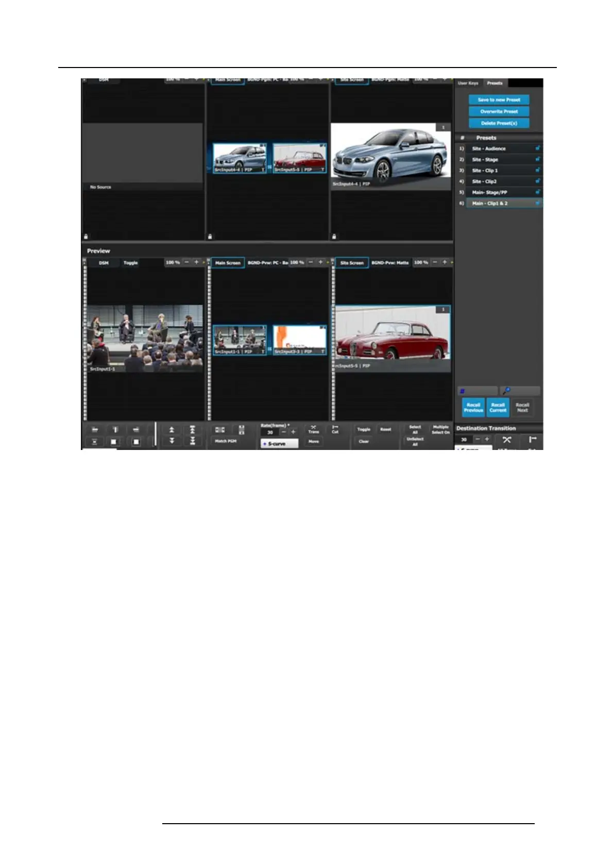Viewport: 613px width, 868px height.
Task: Click the move layer to top arrow
Action: point(192,430)
